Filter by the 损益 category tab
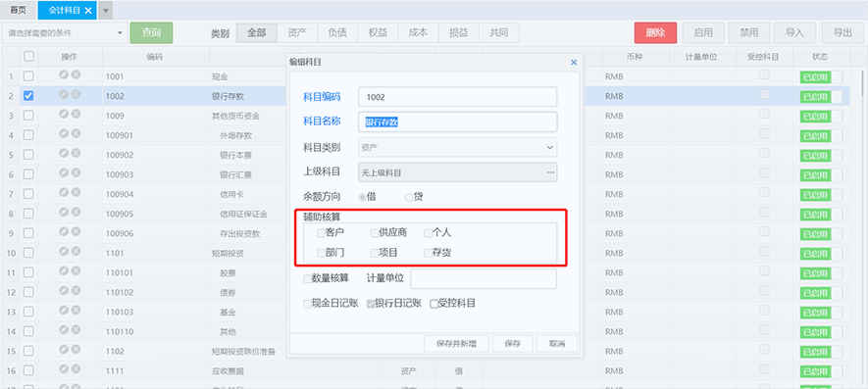The image size is (868, 389). pos(458,32)
